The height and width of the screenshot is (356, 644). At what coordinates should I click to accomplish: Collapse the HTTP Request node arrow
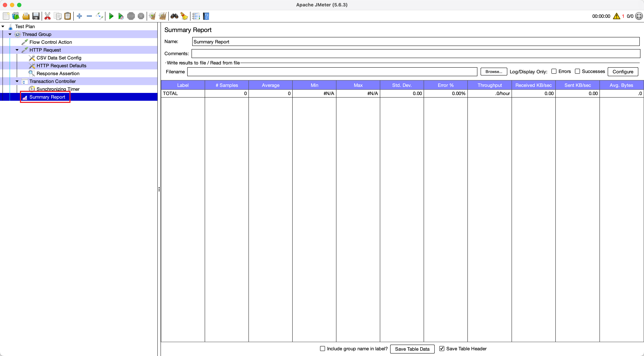[17, 50]
